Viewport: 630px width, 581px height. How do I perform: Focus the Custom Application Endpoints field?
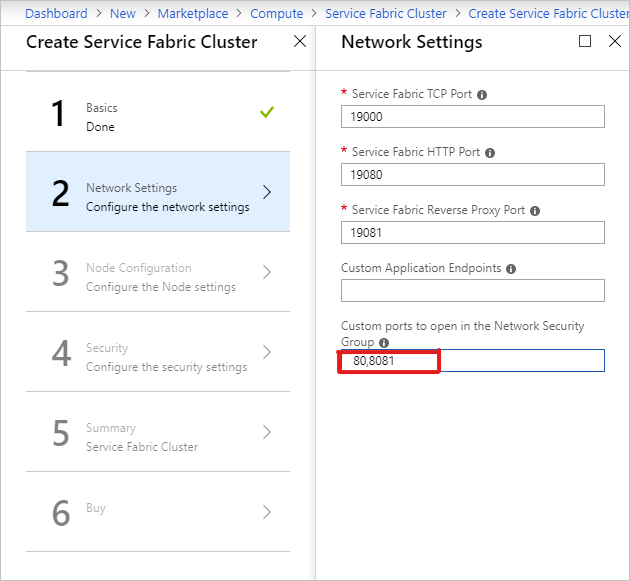pyautogui.click(x=472, y=290)
